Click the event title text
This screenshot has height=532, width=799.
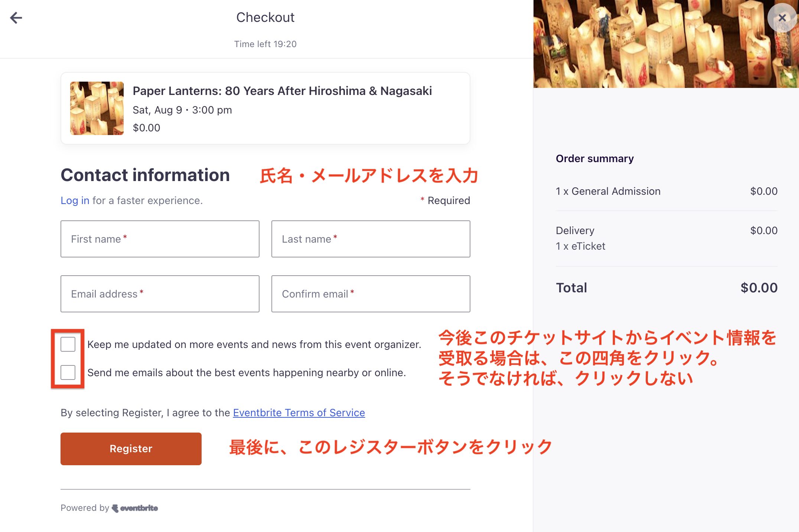[282, 91]
